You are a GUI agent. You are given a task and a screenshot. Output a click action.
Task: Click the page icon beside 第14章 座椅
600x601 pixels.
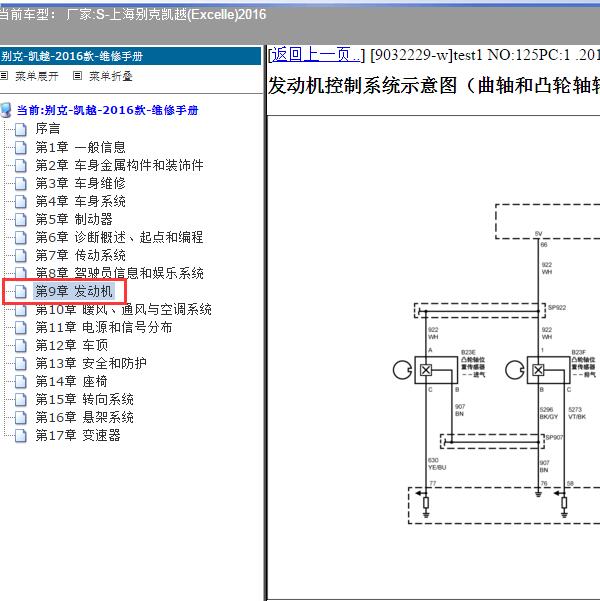[x=21, y=382]
